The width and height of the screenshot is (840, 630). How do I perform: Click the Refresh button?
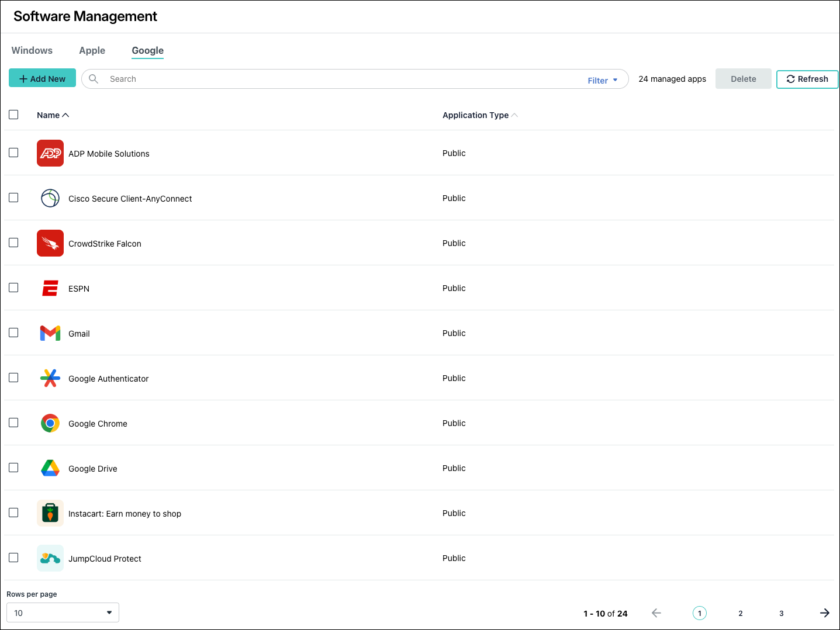pos(807,79)
